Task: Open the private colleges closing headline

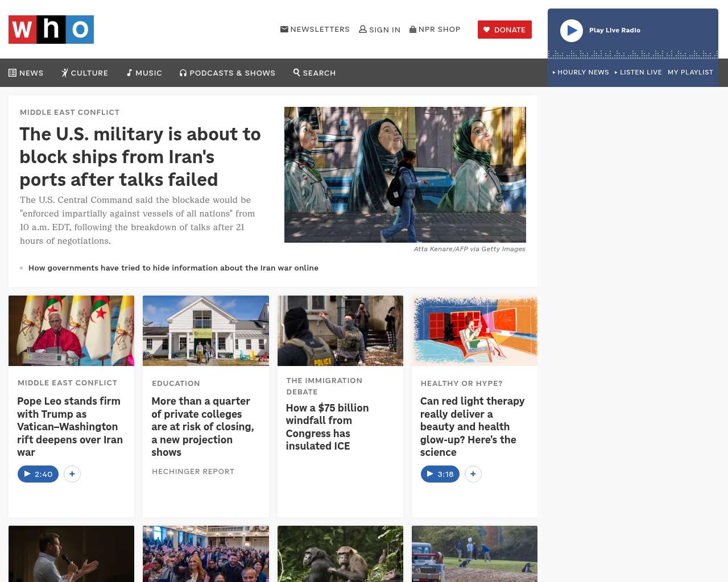Action: (x=203, y=427)
